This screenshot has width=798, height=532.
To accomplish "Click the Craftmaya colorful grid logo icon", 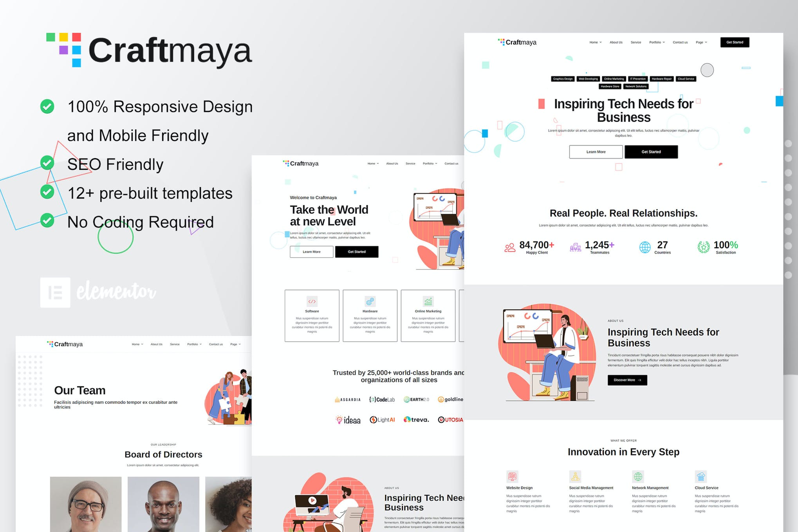I will (59, 45).
